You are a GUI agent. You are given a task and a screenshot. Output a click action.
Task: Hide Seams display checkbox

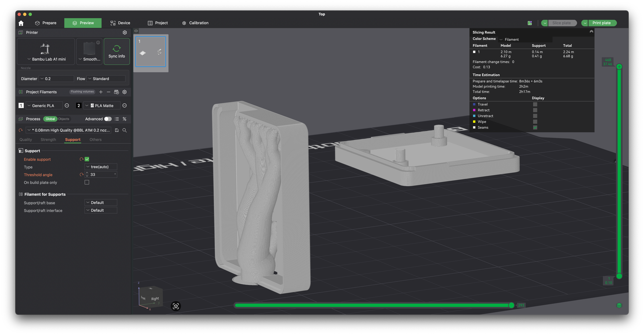(x=535, y=127)
